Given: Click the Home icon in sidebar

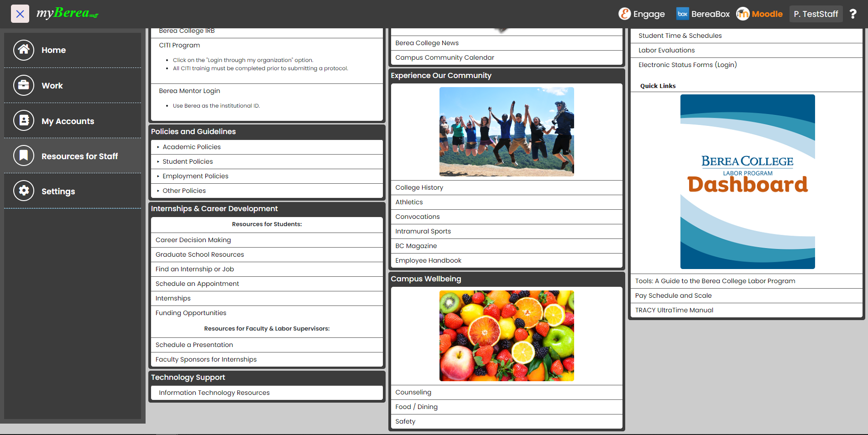Looking at the screenshot, I should coord(24,50).
